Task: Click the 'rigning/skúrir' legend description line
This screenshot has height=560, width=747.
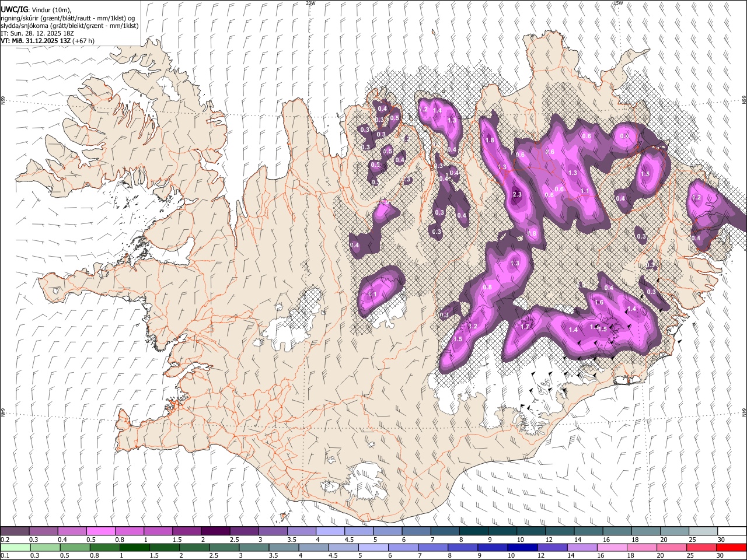Action: (68, 18)
